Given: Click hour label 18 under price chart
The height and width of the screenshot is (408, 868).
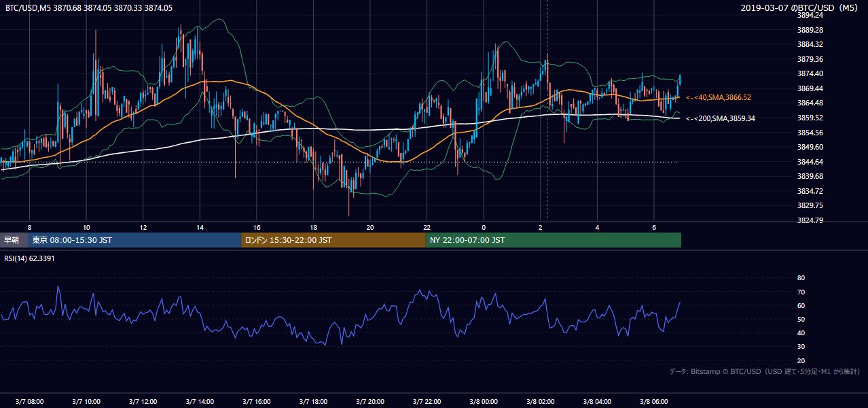Looking at the screenshot, I should (x=313, y=227).
